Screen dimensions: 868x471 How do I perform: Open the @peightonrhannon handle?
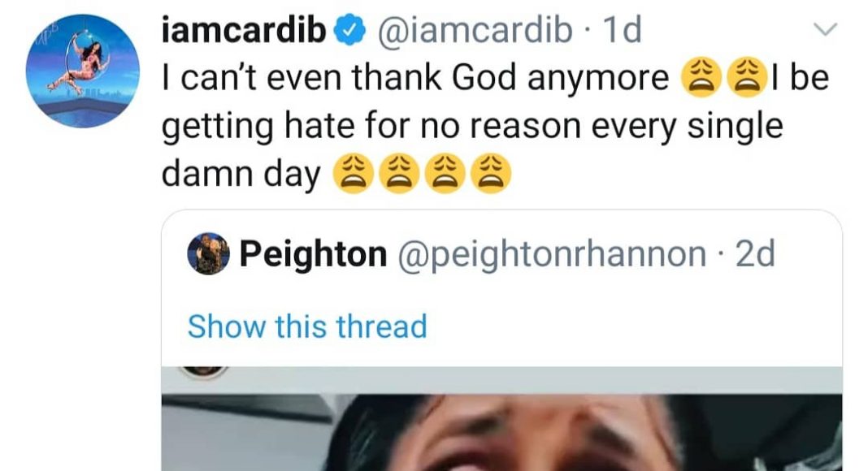[551, 255]
